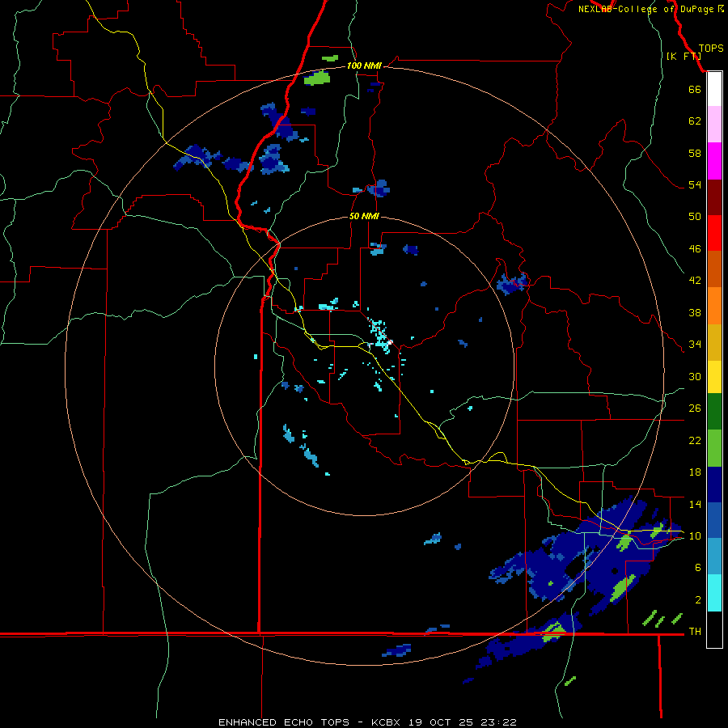Select the light green legend swatch

pos(714,448)
